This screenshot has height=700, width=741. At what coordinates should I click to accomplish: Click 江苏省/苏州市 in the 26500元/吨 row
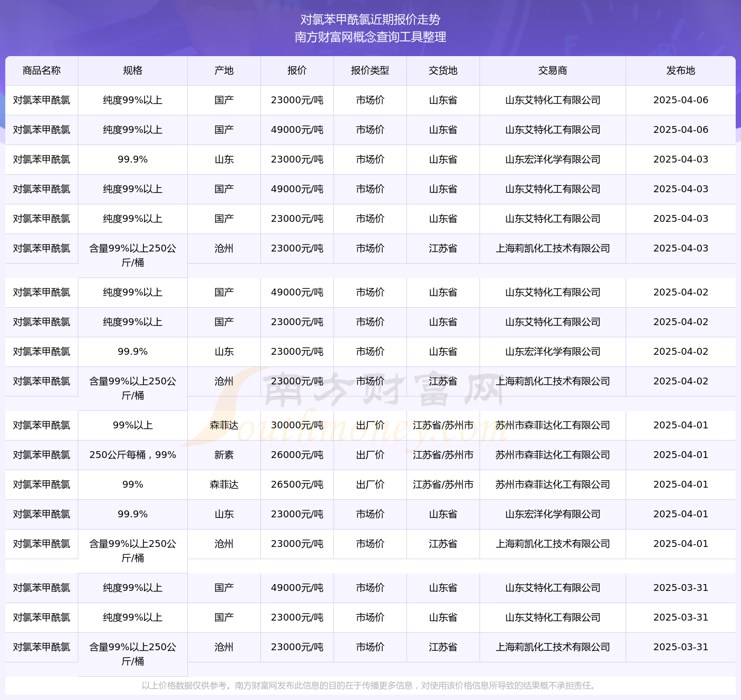coord(443,484)
